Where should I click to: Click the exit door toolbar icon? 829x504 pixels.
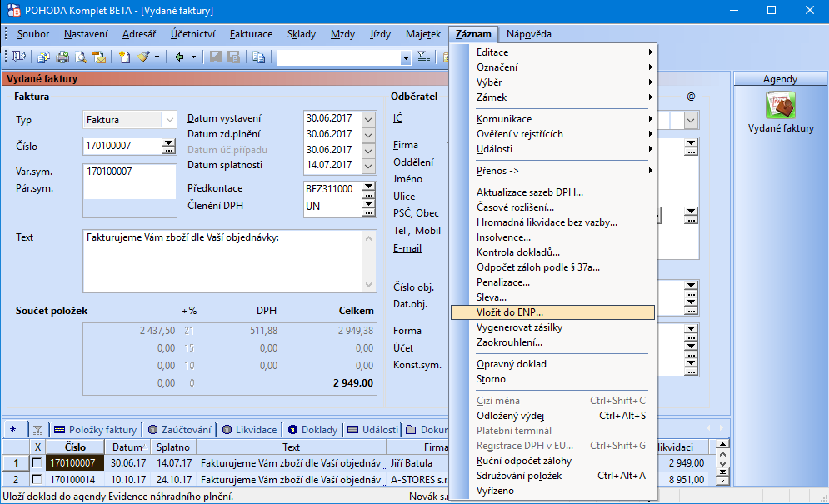[19, 57]
